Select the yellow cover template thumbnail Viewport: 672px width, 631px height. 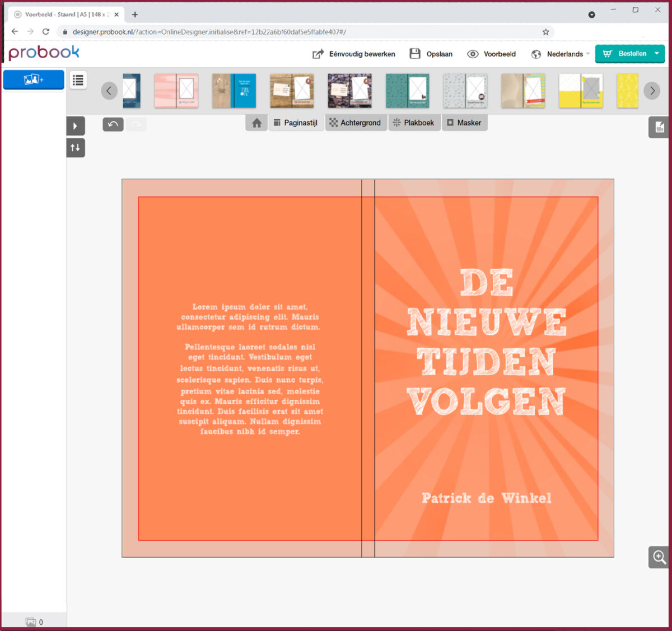(627, 90)
